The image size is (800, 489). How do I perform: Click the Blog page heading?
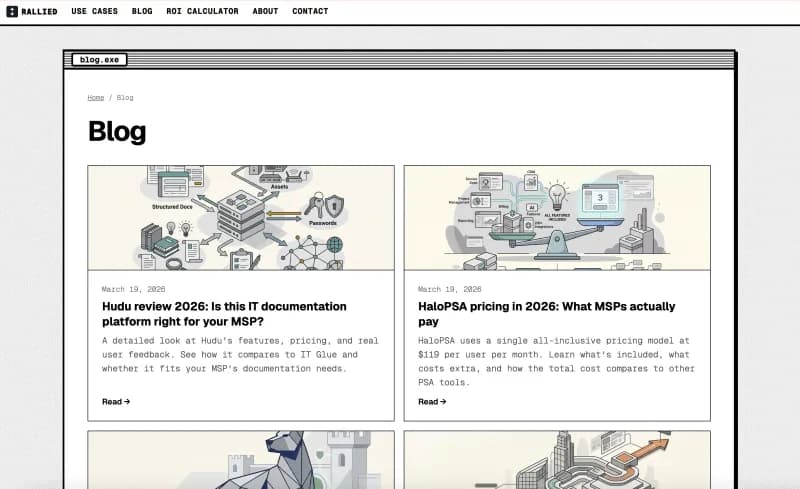click(x=117, y=132)
